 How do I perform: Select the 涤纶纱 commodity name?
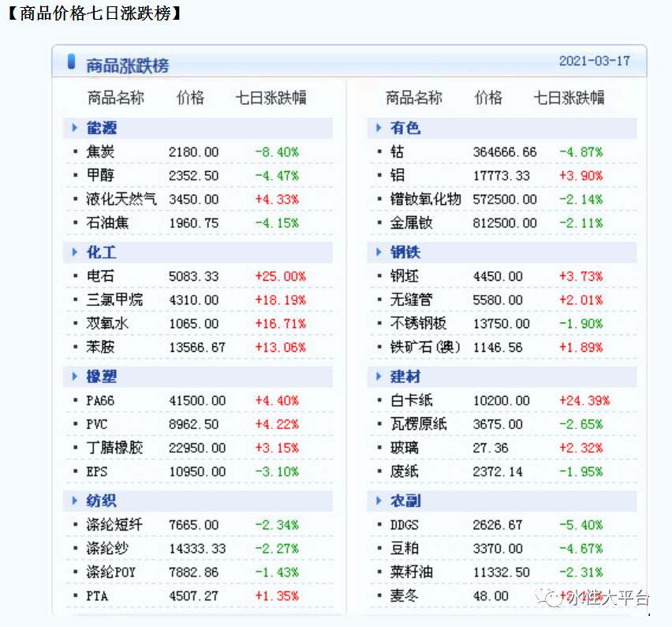point(107,548)
